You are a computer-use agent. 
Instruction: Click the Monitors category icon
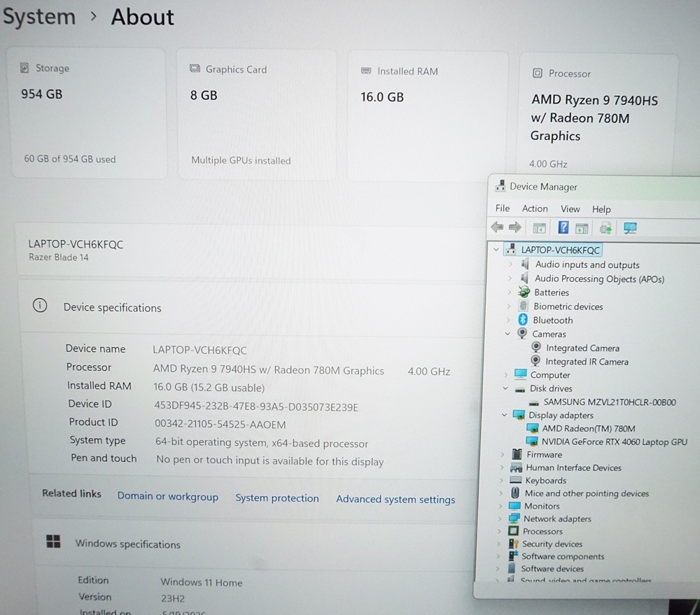tap(514, 506)
